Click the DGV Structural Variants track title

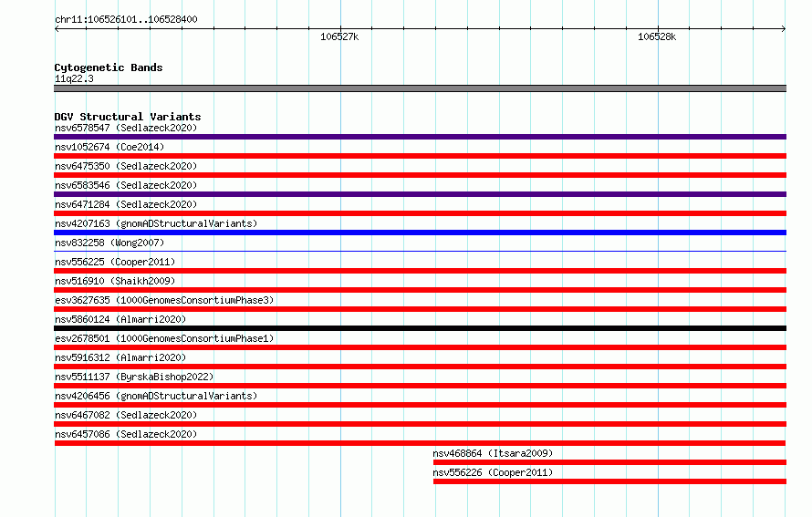click(128, 117)
